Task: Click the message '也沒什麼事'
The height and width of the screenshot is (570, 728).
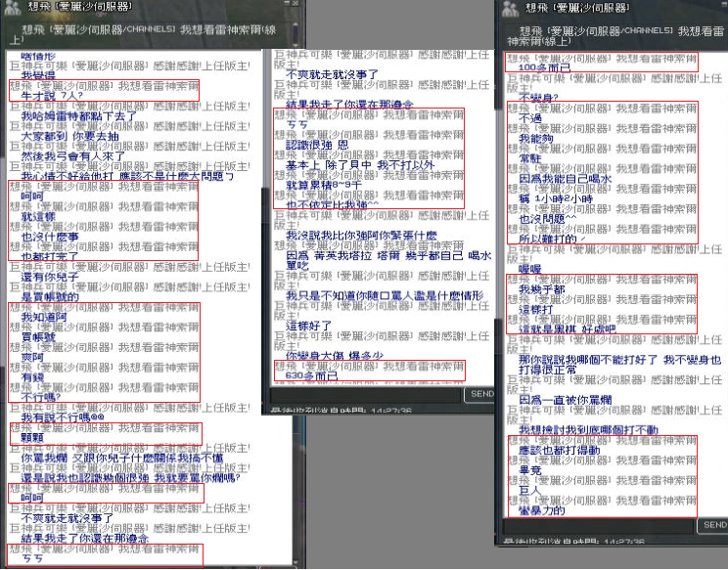Action: click(x=50, y=237)
